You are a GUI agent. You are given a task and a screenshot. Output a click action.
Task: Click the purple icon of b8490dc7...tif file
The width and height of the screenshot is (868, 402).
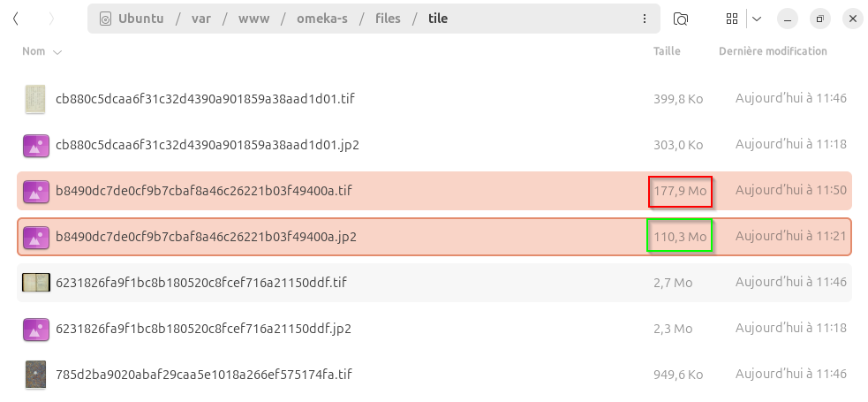pyautogui.click(x=34, y=190)
